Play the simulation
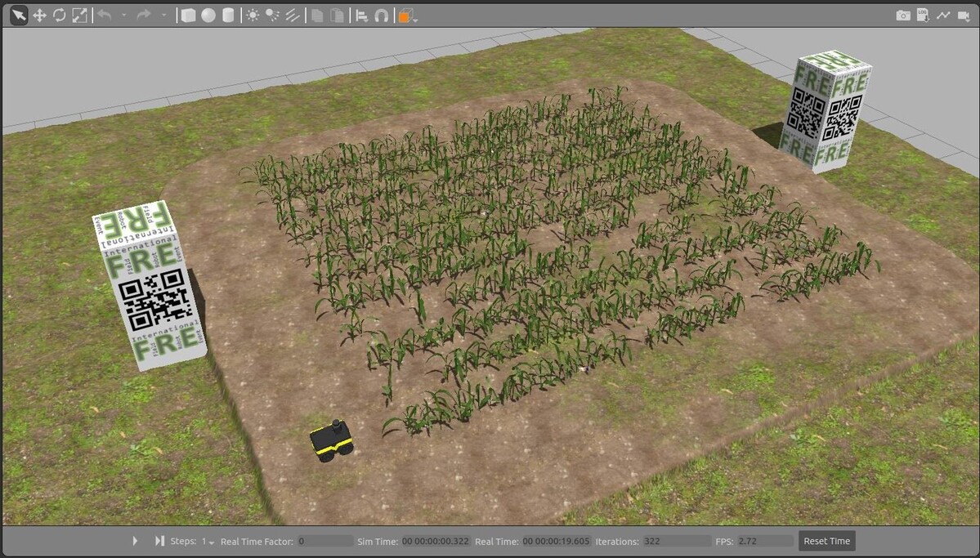Viewport: 980px width, 558px height. pyautogui.click(x=135, y=541)
